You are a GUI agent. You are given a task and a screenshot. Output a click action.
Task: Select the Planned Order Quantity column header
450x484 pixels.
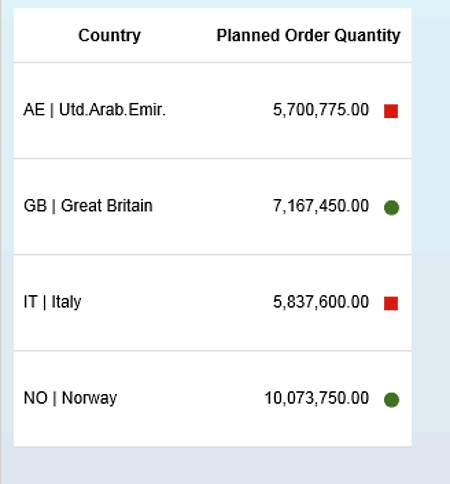[308, 35]
